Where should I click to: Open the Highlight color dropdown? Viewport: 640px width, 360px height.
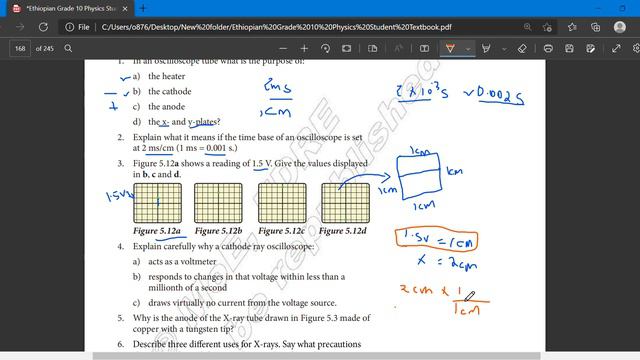(504, 49)
